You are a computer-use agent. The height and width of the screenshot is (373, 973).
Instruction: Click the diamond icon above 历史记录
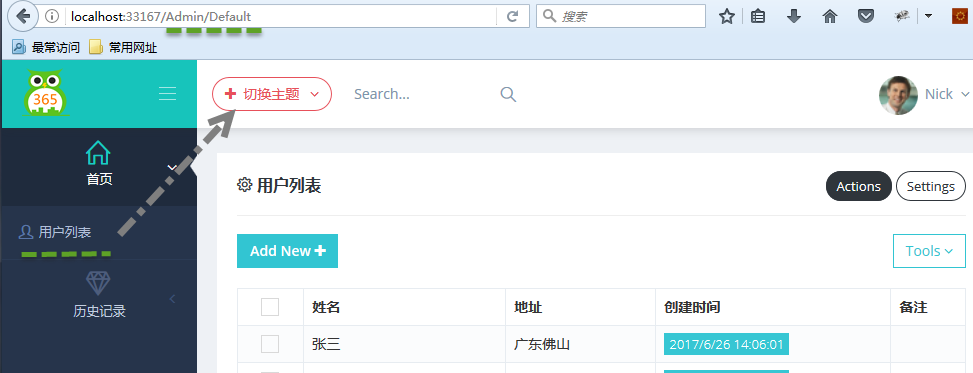98,283
